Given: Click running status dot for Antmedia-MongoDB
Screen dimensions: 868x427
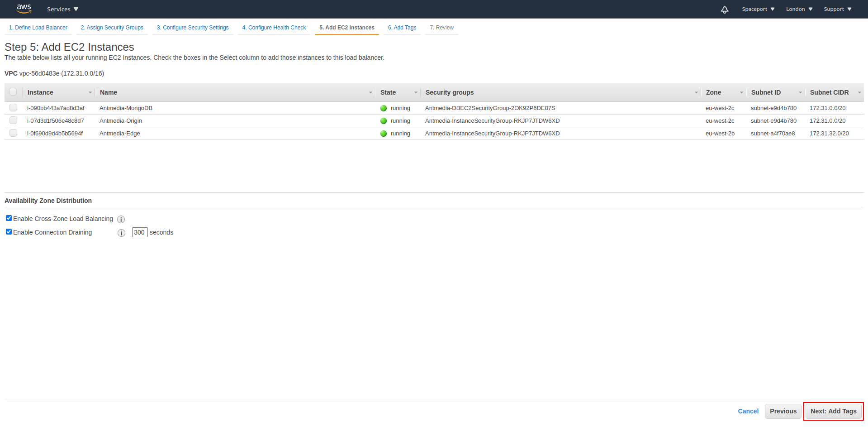Looking at the screenshot, I should point(384,108).
